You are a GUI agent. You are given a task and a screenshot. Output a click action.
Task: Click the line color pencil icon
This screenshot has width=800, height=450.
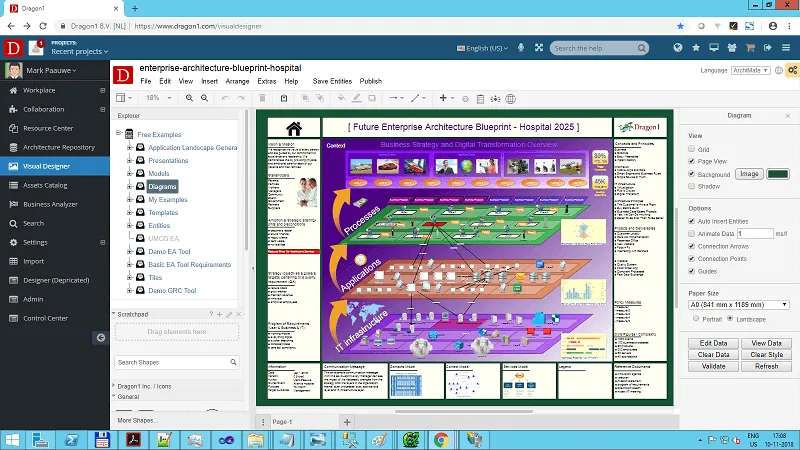click(x=357, y=98)
